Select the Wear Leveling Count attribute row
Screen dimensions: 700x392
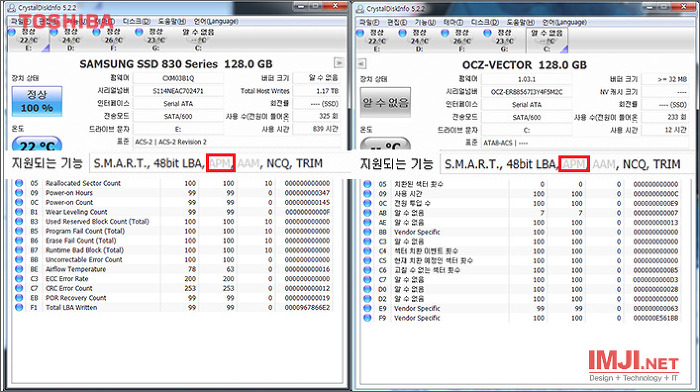tap(174, 212)
